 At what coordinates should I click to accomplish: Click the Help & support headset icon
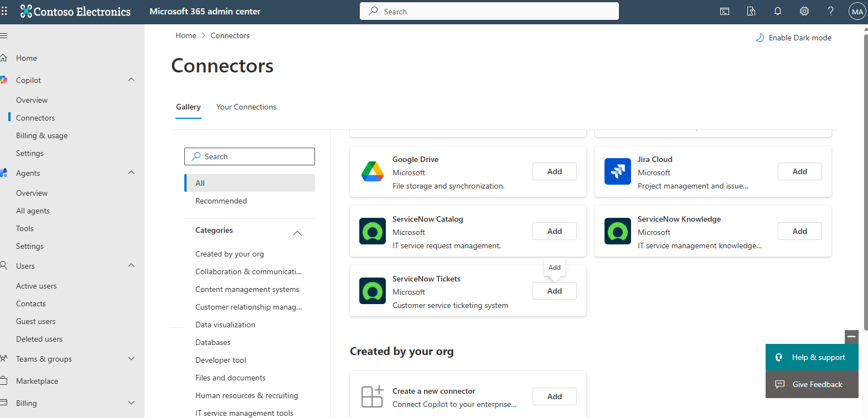(x=779, y=357)
